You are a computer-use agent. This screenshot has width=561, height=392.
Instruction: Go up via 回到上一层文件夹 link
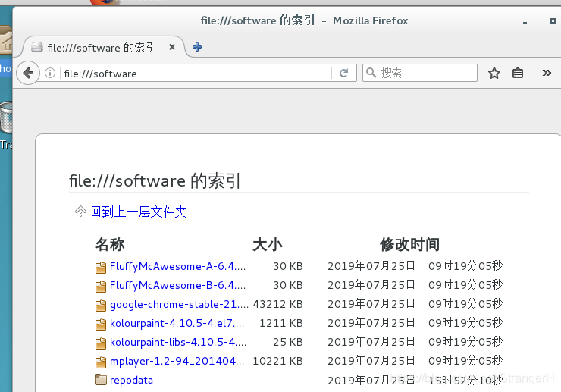139,212
